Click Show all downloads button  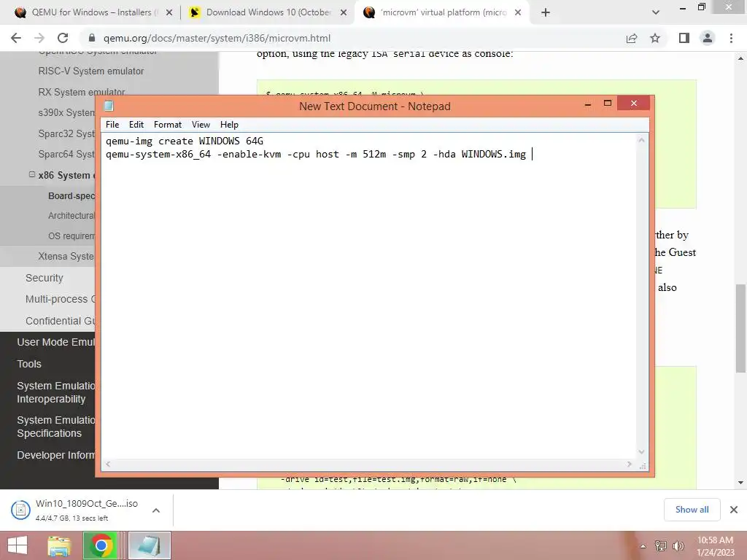coord(692,510)
